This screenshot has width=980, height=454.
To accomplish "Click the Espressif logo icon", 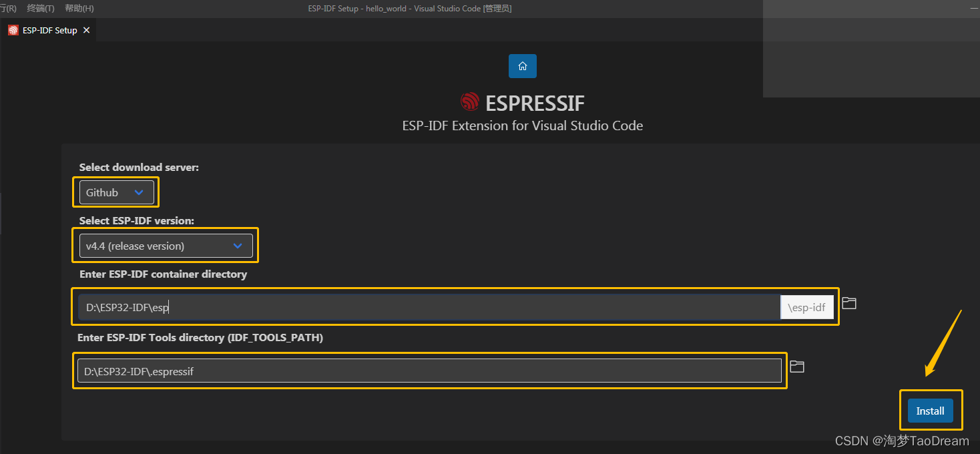I will pos(470,102).
